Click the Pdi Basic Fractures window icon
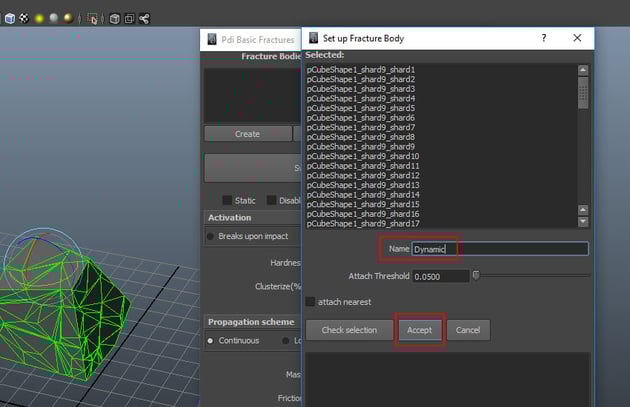This screenshot has height=407, width=630. 212,39
